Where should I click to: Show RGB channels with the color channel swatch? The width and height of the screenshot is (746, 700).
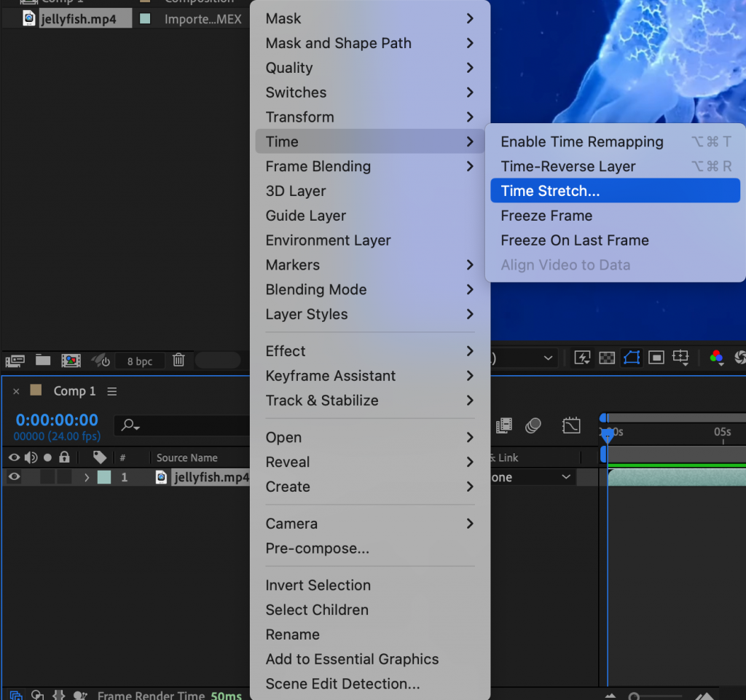716,358
